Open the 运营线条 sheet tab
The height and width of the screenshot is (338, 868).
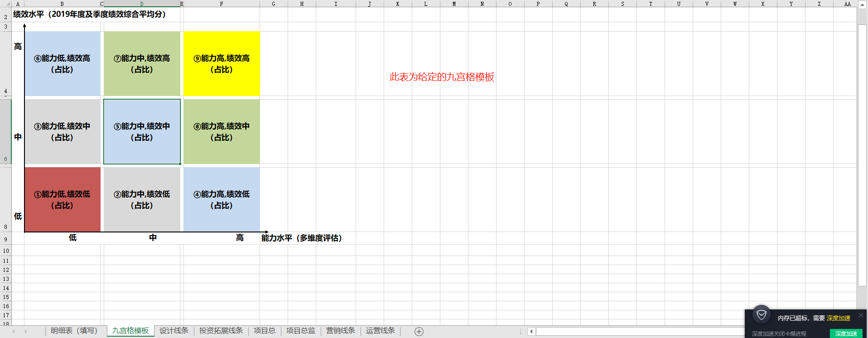[x=381, y=331]
